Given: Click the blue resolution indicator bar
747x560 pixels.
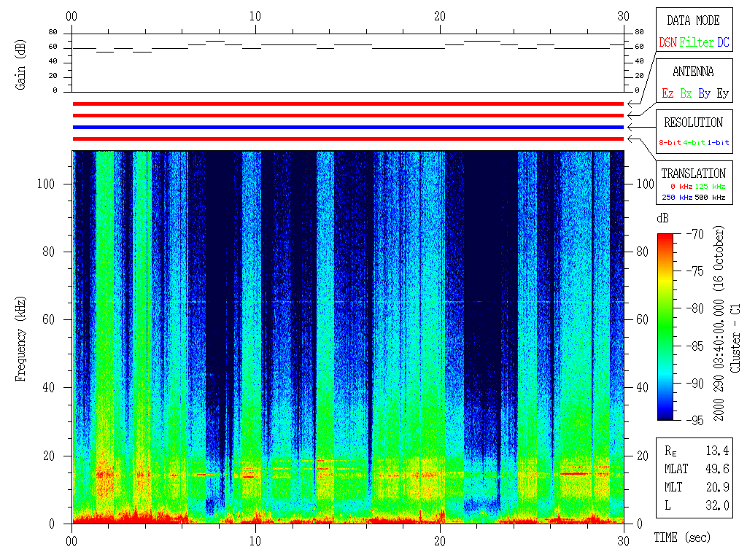Looking at the screenshot, I should [348, 127].
